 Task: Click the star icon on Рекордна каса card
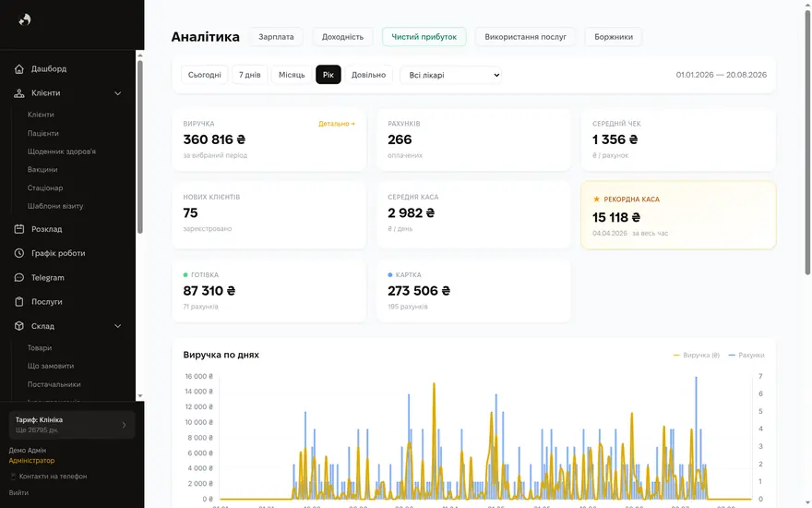[x=596, y=200]
